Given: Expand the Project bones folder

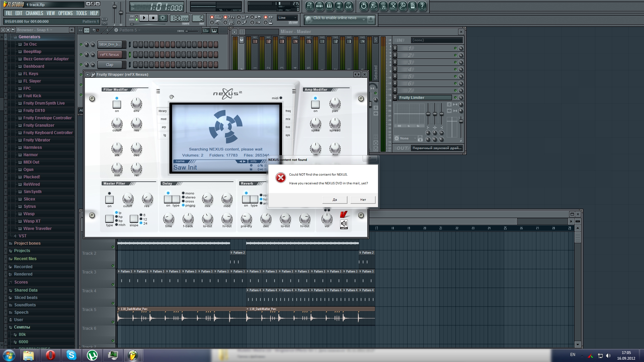Looking at the screenshot, I should (x=27, y=243).
